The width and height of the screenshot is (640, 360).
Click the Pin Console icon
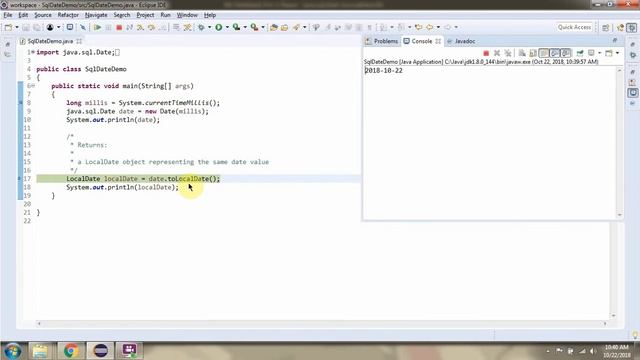click(x=580, y=53)
